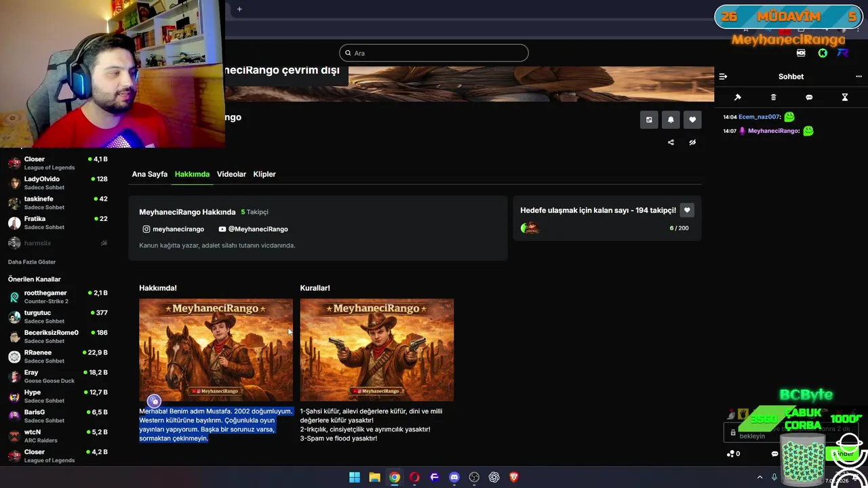Click the purple F app taskbar icon
Image resolution: width=868 pixels, height=488 pixels.
[435, 477]
